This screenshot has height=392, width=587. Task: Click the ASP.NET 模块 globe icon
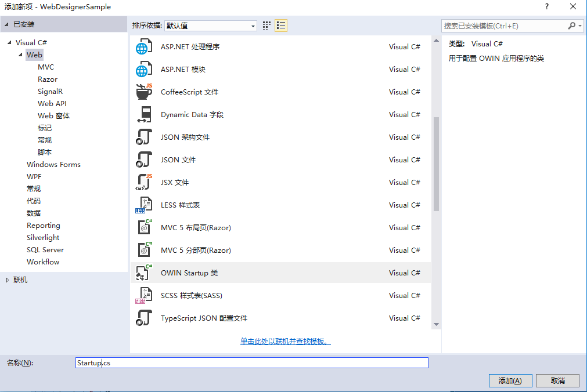click(x=144, y=69)
